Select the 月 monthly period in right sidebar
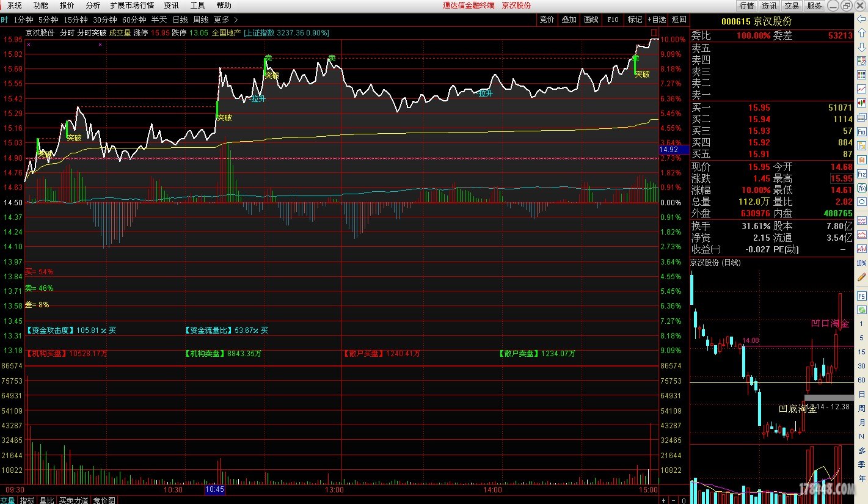Screen dimensions: 868x504 [862, 422]
